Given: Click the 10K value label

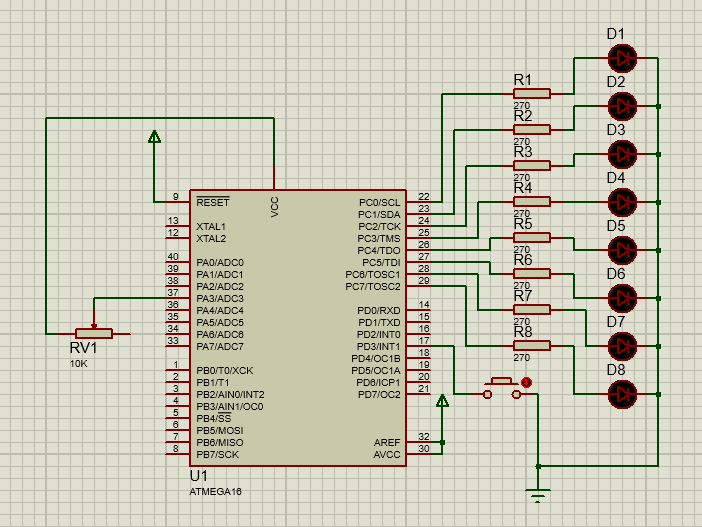Looking at the screenshot, I should click(79, 364).
